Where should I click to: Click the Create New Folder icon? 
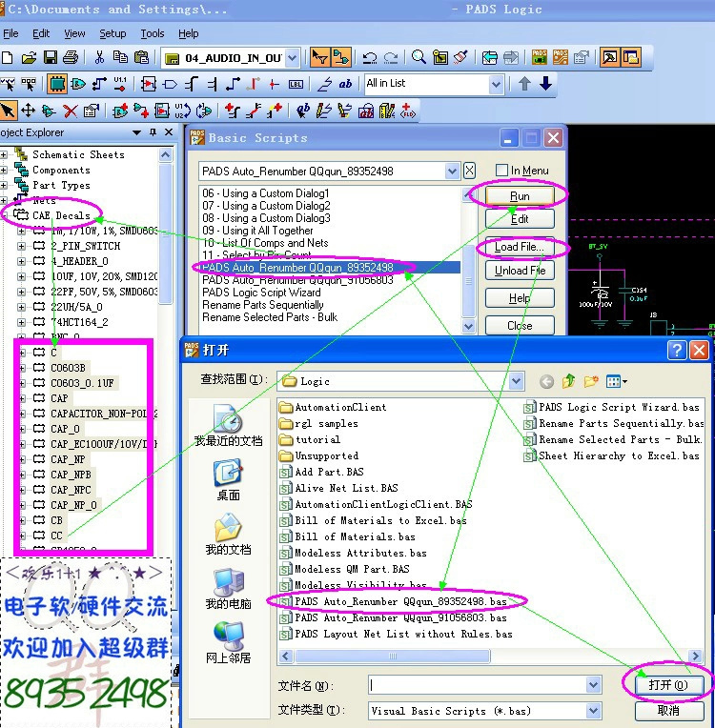click(591, 382)
